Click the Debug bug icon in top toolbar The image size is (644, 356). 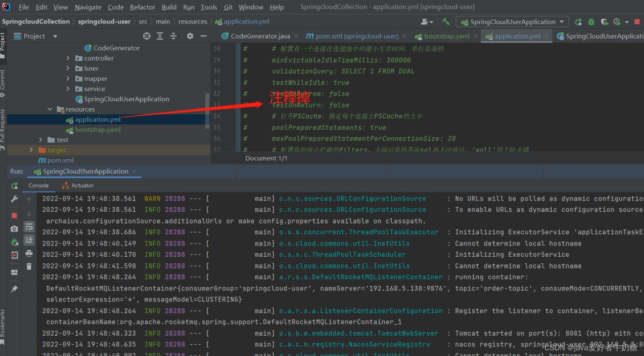[x=591, y=22]
